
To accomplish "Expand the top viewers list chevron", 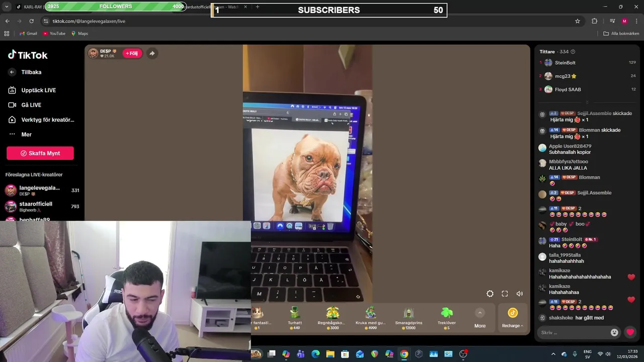I will tap(587, 102).
